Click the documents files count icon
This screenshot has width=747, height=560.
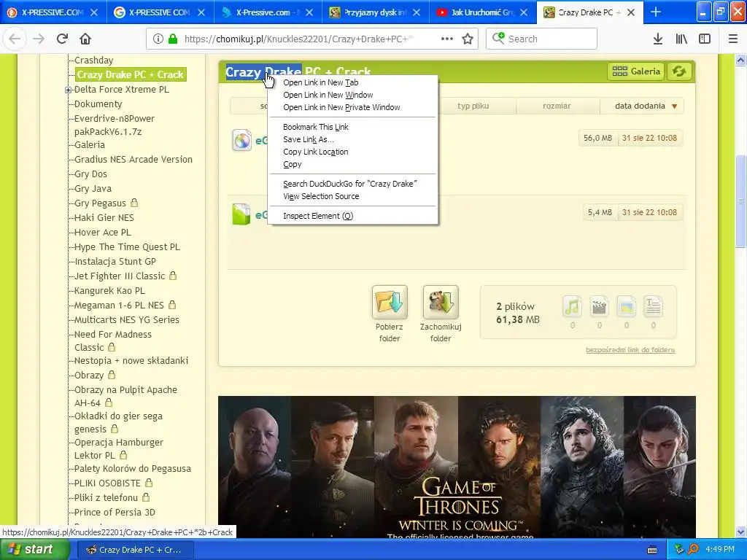[x=653, y=307]
